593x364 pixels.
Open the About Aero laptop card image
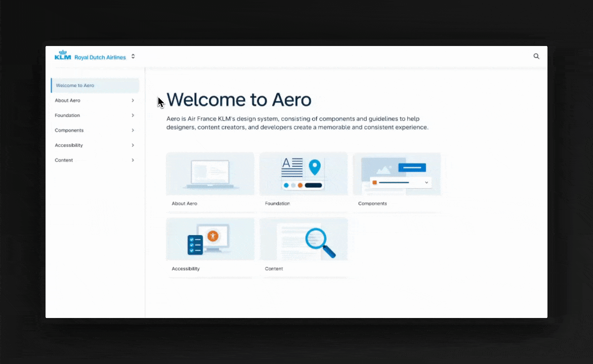point(210,174)
